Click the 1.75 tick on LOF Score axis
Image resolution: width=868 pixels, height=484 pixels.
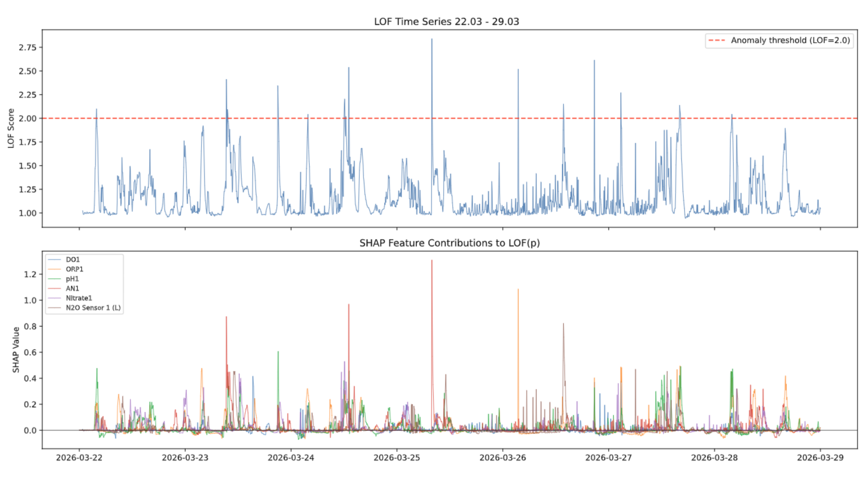(28, 142)
